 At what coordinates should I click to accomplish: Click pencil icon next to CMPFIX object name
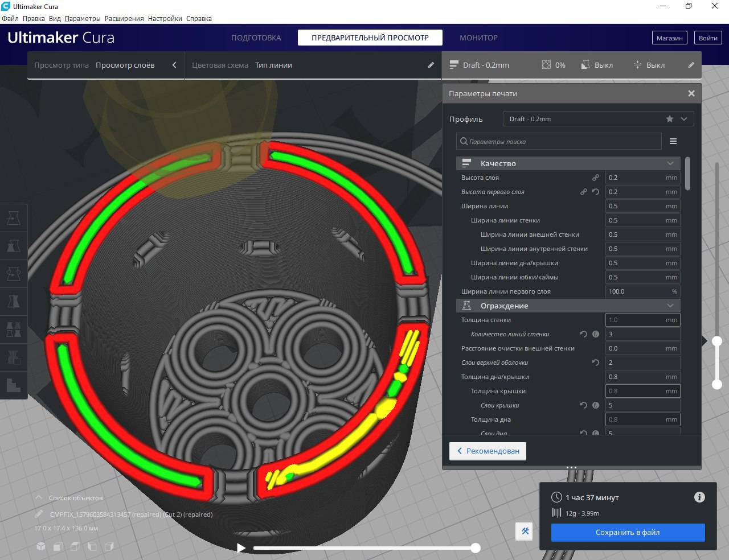tap(39, 514)
